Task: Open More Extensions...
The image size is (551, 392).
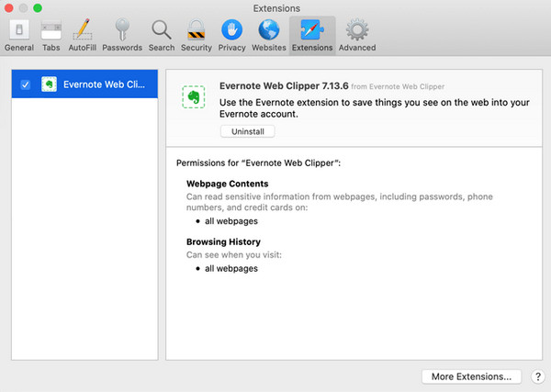Action: 471,376
